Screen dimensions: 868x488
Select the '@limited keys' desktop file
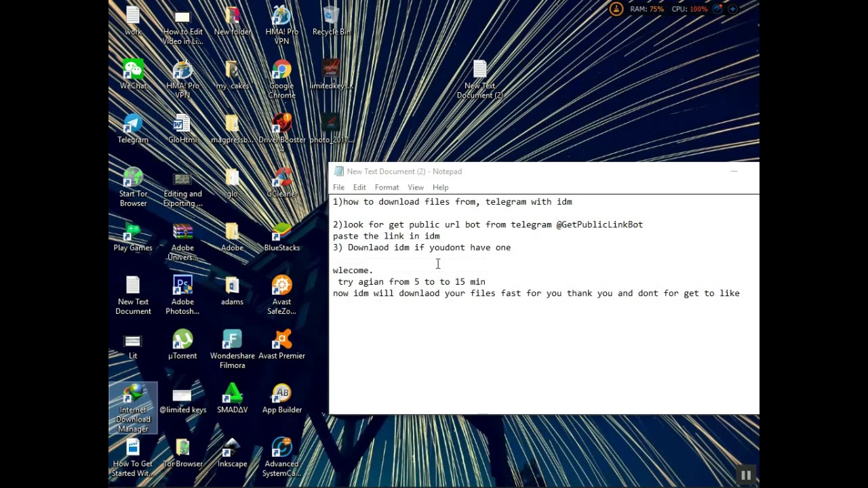[182, 399]
